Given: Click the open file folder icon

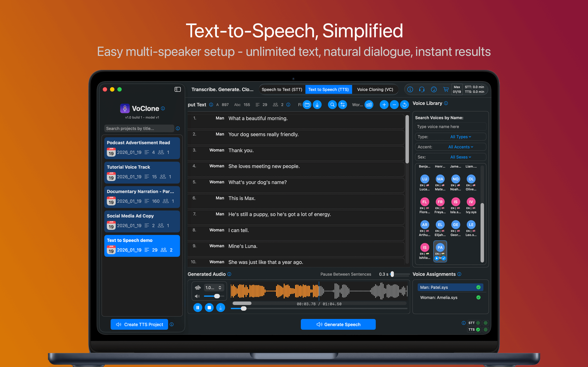Looking at the screenshot, I should 307,105.
